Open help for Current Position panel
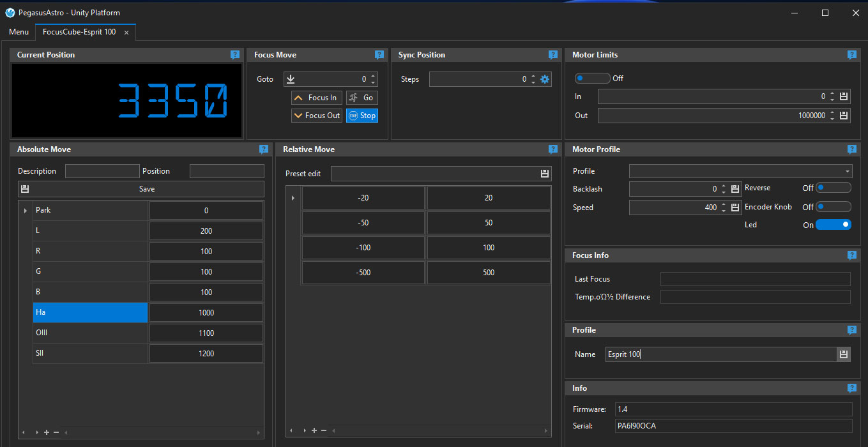 (x=235, y=55)
